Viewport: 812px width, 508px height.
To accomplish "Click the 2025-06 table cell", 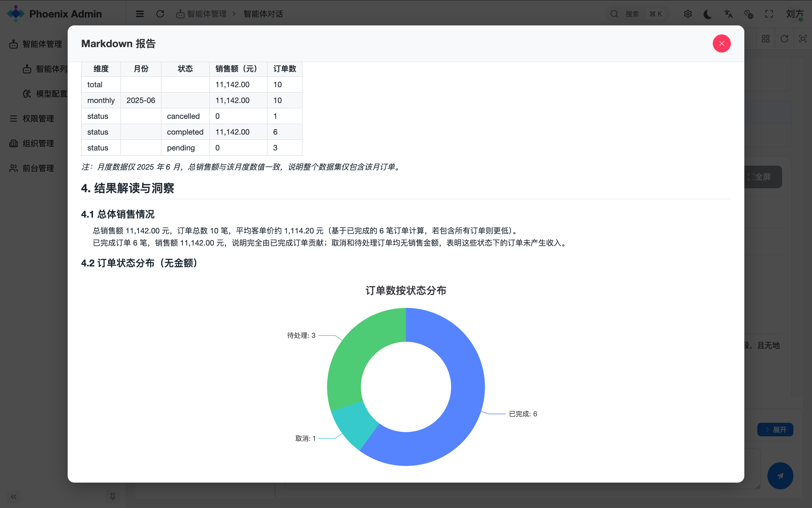I will pos(141,100).
